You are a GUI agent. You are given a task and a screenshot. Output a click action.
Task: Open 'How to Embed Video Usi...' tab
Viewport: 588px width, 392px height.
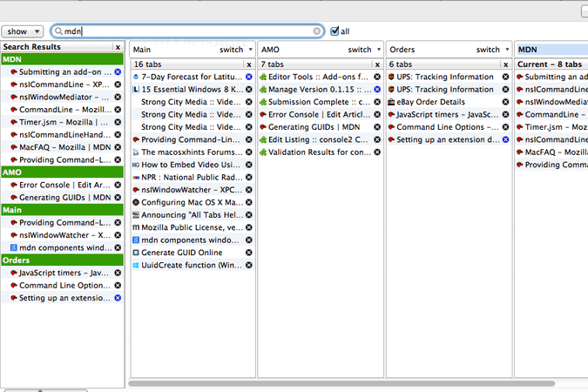click(x=193, y=165)
